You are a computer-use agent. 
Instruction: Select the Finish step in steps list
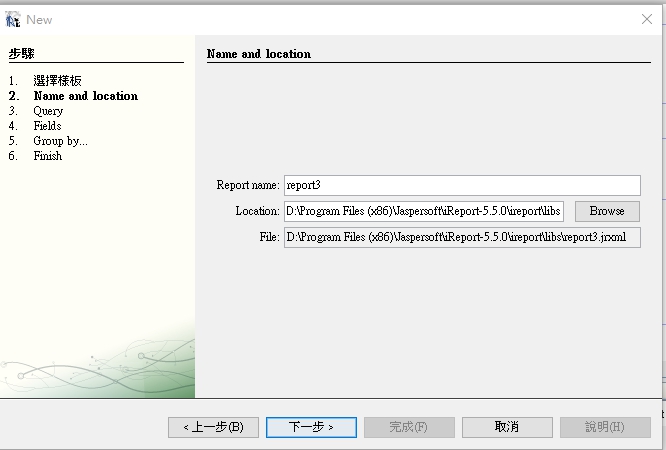coord(47,156)
